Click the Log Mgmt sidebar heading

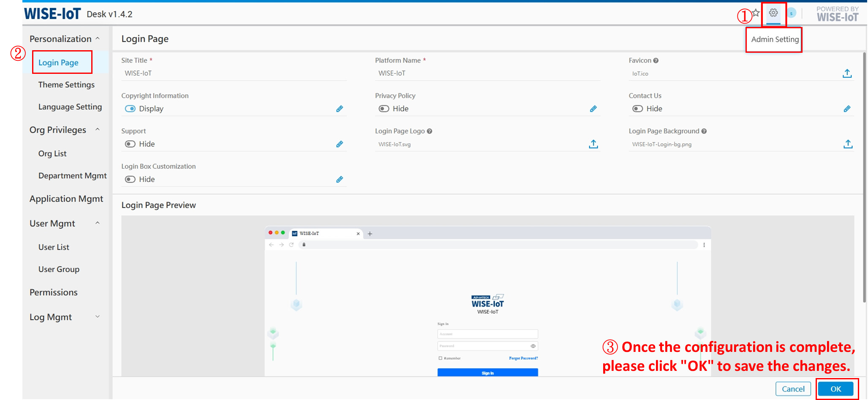click(51, 317)
